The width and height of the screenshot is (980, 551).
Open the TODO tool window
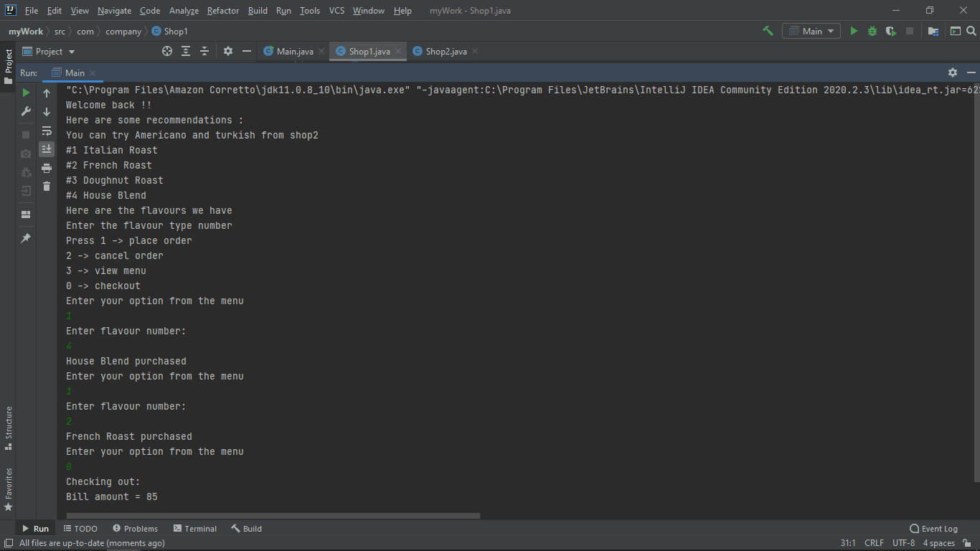coord(81,529)
